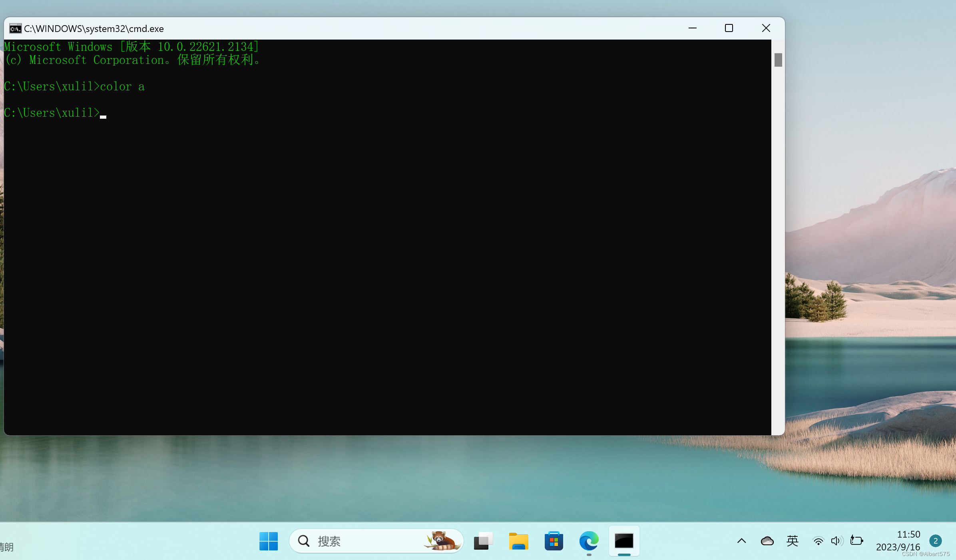The height and width of the screenshot is (560, 956).
Task: Launch File Explorer from the taskbar
Action: click(518, 541)
